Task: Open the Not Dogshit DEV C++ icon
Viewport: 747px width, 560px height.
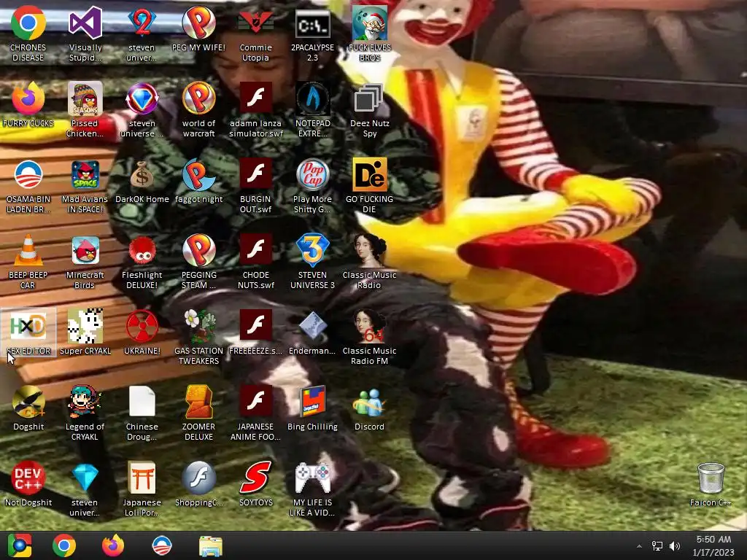Action: pyautogui.click(x=28, y=478)
